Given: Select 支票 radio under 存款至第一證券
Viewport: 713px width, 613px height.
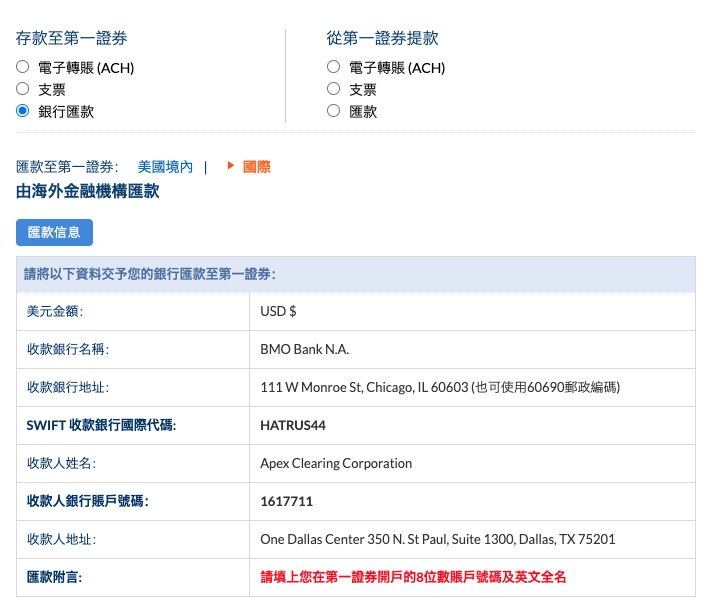Looking at the screenshot, I should (x=22, y=89).
